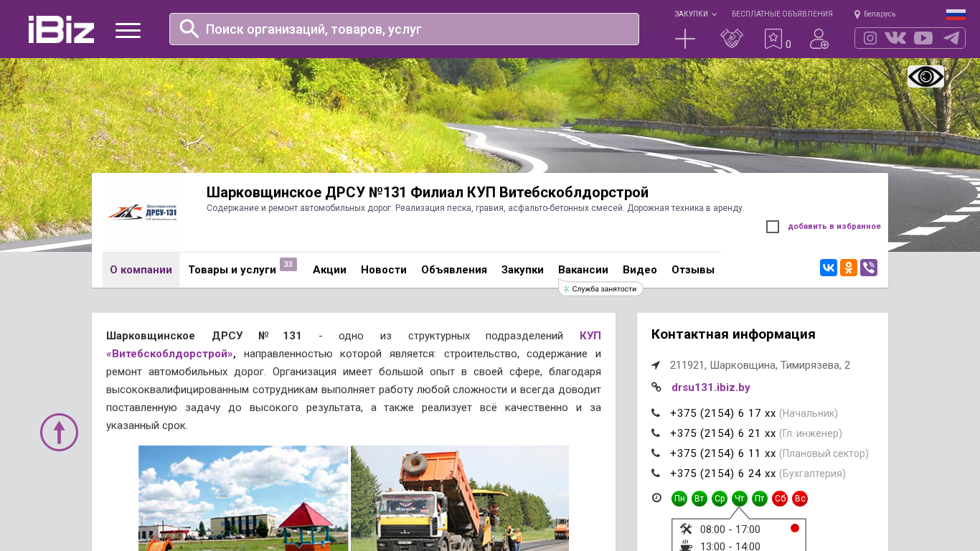Click phone icon beside Бухгалтерия number
The height and width of the screenshot is (551, 980).
(656, 474)
